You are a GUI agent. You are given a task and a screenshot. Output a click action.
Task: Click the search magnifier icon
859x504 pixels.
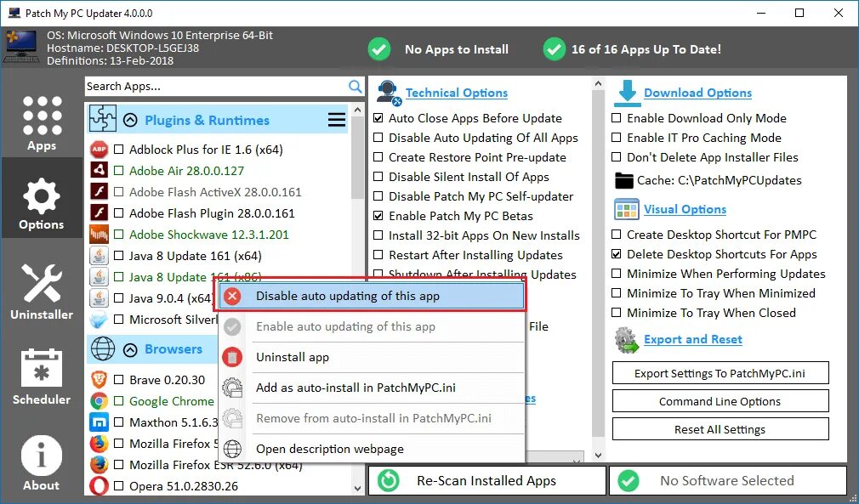point(355,87)
